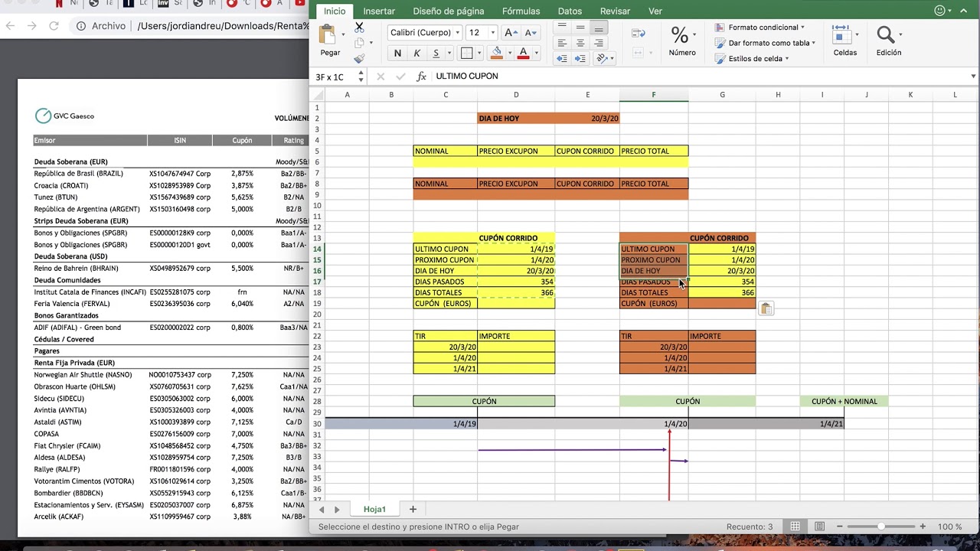Align cell content to the bottom
This screenshot has width=980, height=551.
pos(599,26)
